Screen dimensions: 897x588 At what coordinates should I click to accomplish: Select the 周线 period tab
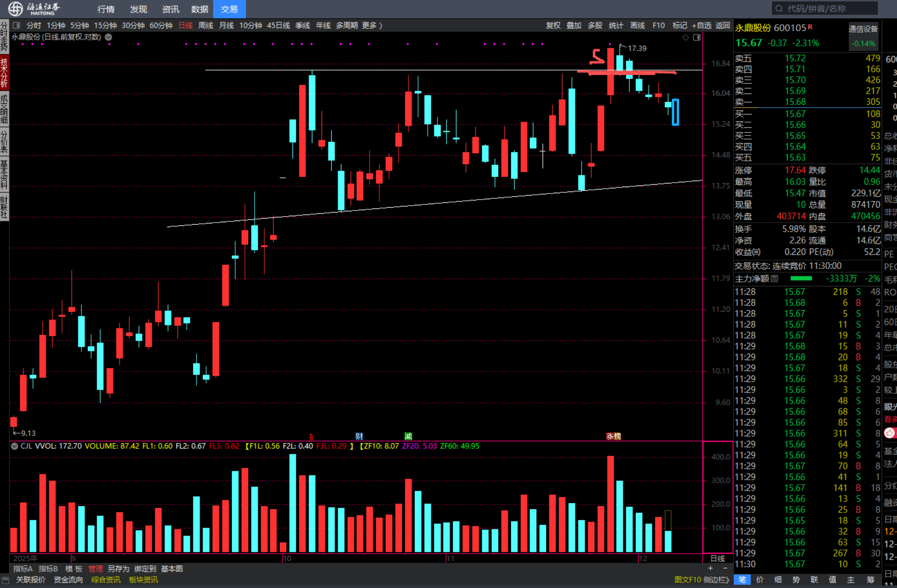click(x=206, y=25)
